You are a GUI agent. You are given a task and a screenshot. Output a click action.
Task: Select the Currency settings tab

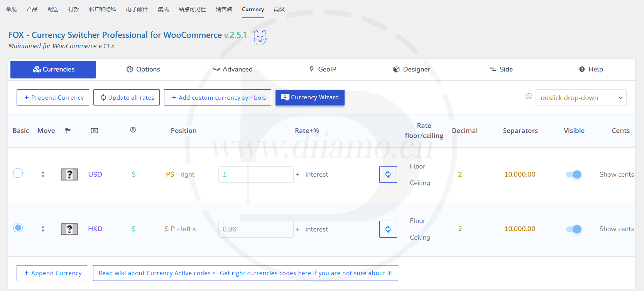pyautogui.click(x=253, y=9)
